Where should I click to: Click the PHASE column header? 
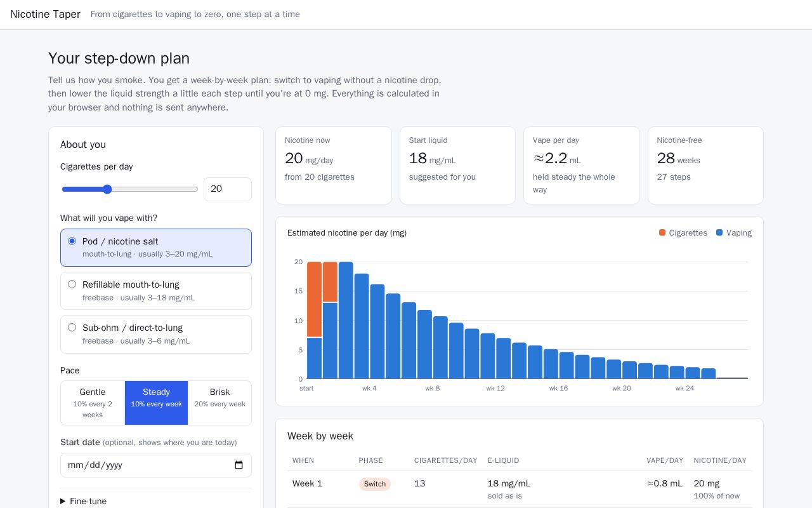pyautogui.click(x=370, y=460)
